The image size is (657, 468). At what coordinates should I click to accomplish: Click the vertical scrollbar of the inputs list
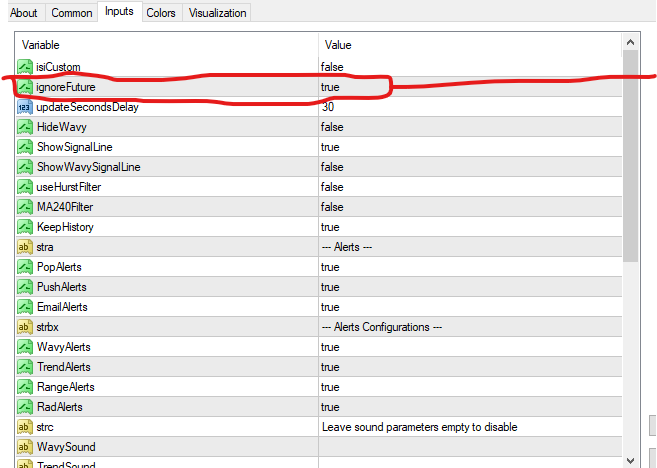tap(630, 160)
